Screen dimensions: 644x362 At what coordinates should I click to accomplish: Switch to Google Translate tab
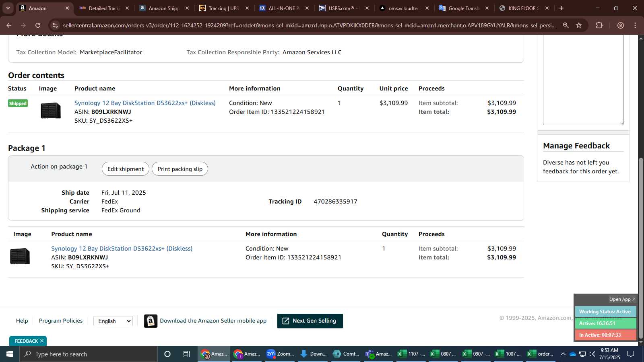click(x=463, y=8)
